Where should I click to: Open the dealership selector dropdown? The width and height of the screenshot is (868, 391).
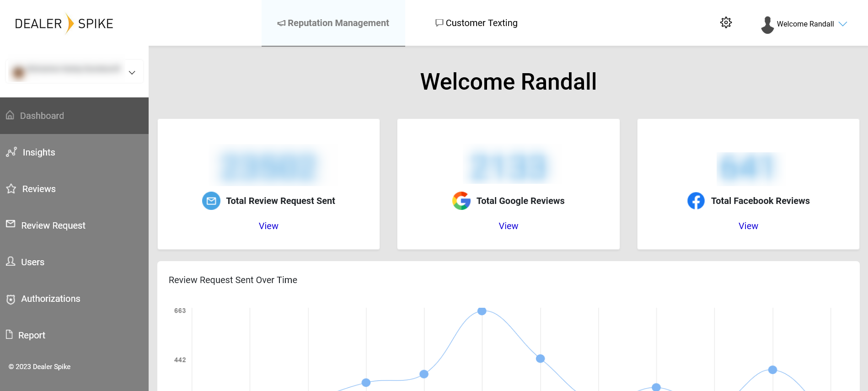(x=75, y=72)
